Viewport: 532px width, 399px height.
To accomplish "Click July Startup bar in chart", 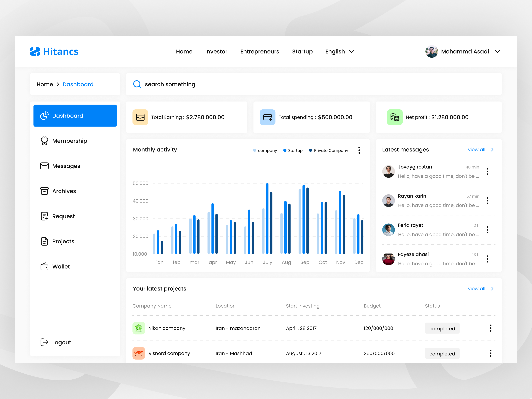I will (267, 218).
